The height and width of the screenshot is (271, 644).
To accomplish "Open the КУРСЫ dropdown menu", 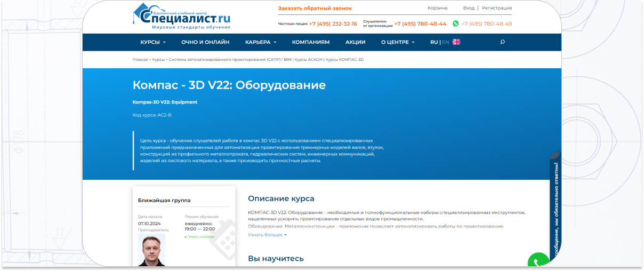I will 153,42.
